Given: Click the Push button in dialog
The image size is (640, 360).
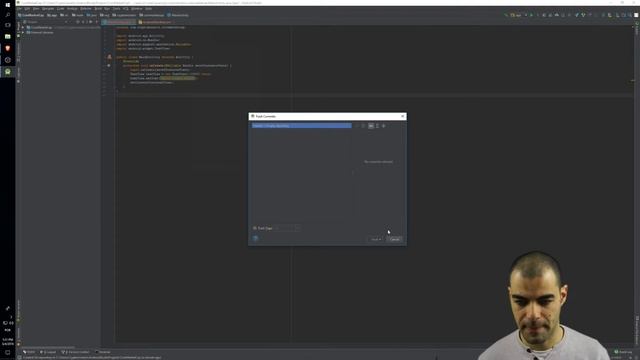Looking at the screenshot, I should pos(376,239).
